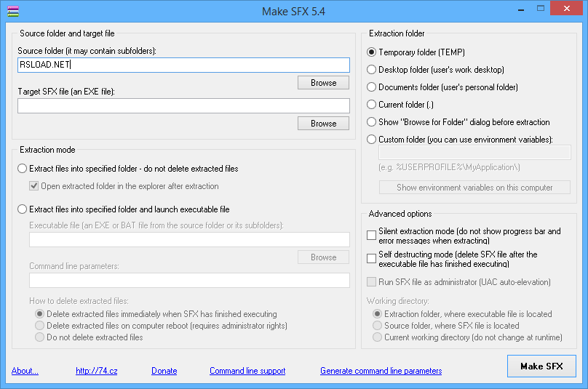The image size is (588, 389).
Task: Enable Self destructing mode checkbox
Action: pos(372,259)
